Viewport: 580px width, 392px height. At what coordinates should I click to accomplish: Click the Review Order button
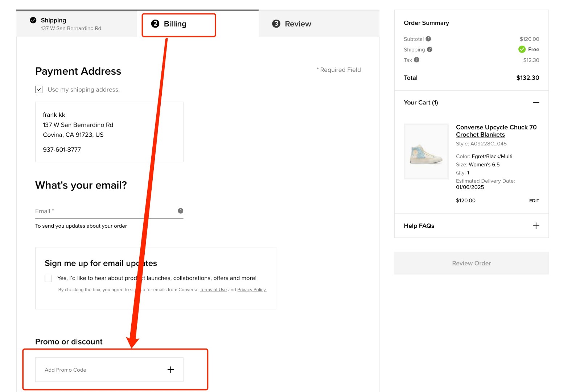471,263
